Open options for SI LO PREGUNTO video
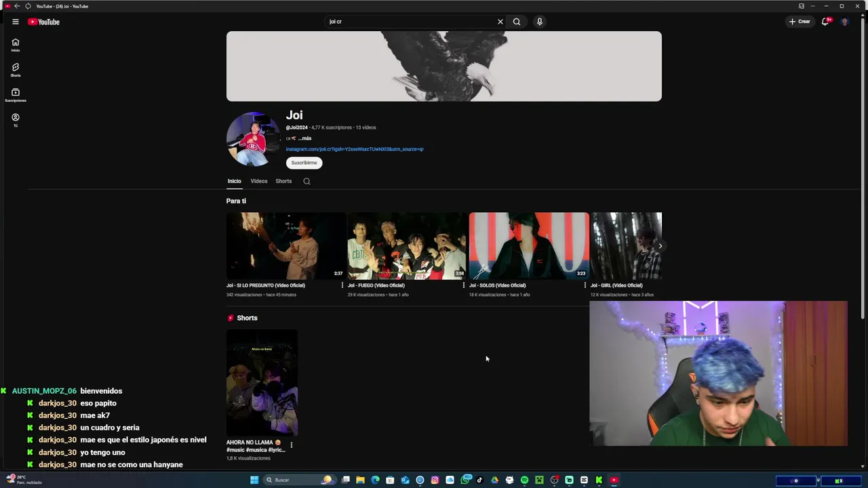This screenshot has height=488, width=868. pyautogui.click(x=342, y=285)
